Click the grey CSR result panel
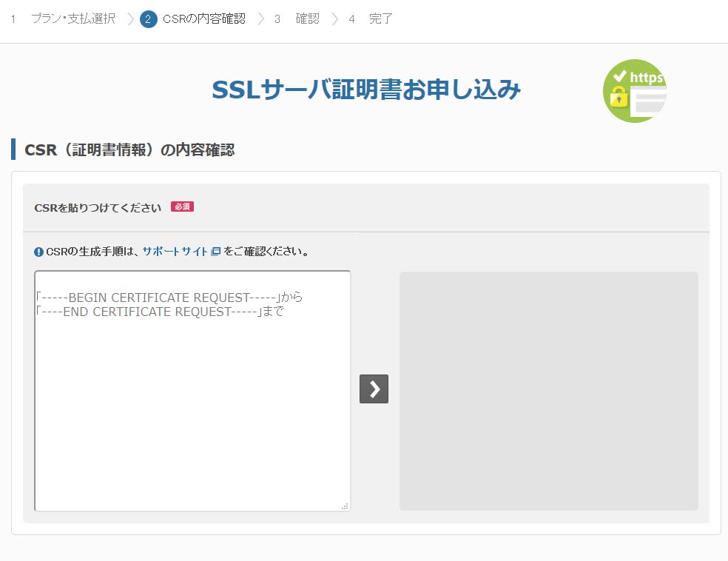Screen dimensions: 728x561 pyautogui.click(x=549, y=391)
